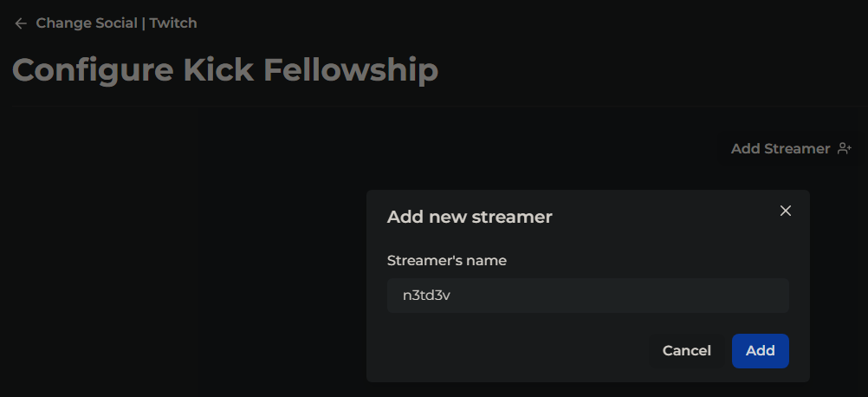Click the word Kick in the heading

[218, 70]
